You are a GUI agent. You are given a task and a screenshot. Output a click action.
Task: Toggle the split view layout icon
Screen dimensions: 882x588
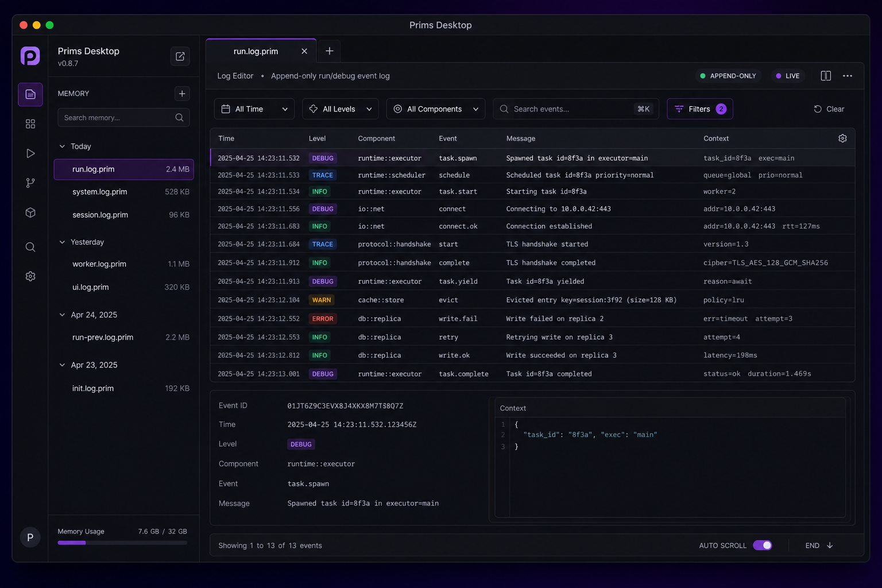point(826,76)
